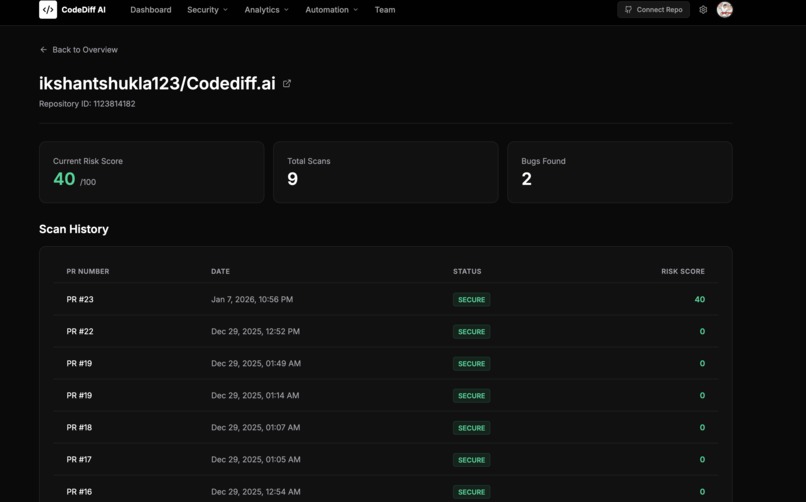Click the ikshantshukla123/Codediff.ai repository title
806x502 pixels.
coord(157,83)
